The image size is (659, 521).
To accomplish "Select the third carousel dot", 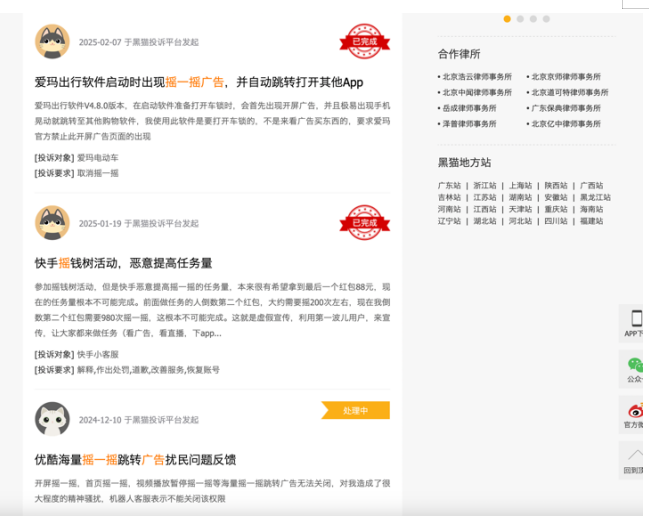I will click(x=533, y=19).
